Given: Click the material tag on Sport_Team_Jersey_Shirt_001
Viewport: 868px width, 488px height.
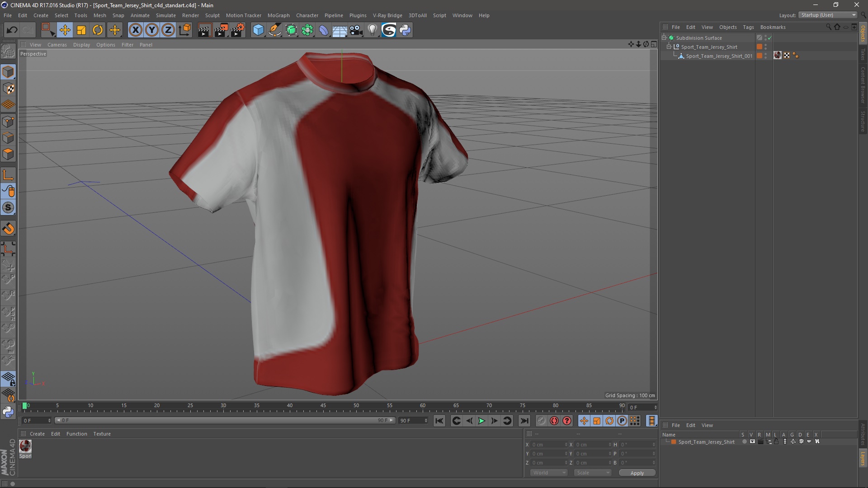Looking at the screenshot, I should [778, 56].
